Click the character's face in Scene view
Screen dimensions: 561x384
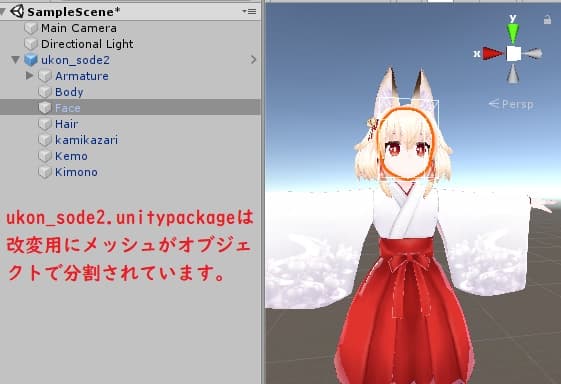tap(406, 149)
